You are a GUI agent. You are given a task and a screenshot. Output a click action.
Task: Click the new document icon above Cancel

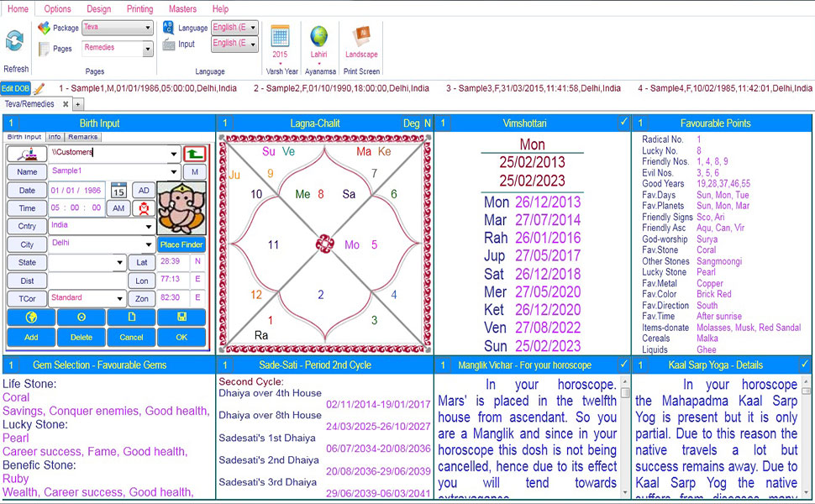(x=132, y=317)
